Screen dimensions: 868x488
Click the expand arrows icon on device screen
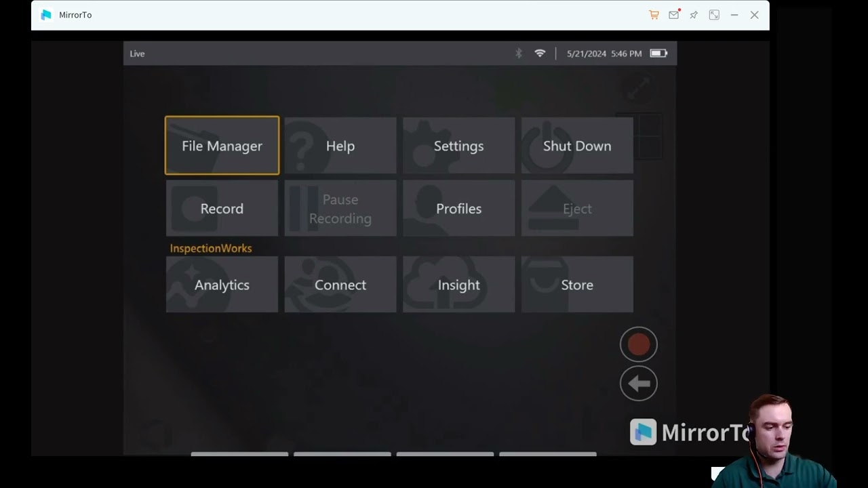pos(639,87)
